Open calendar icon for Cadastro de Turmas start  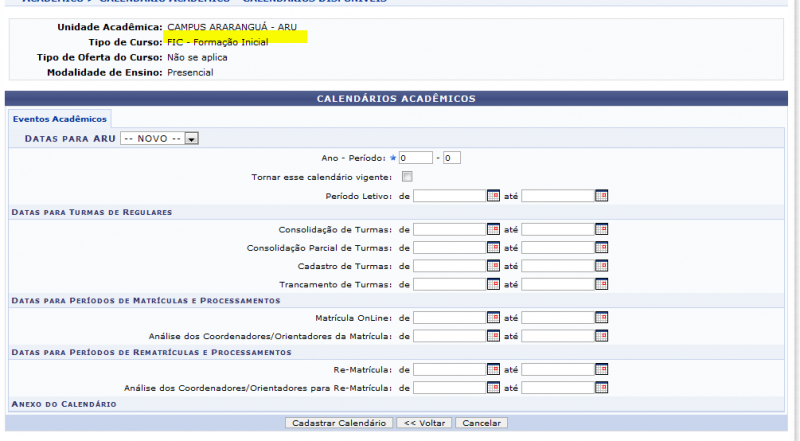(x=493, y=266)
